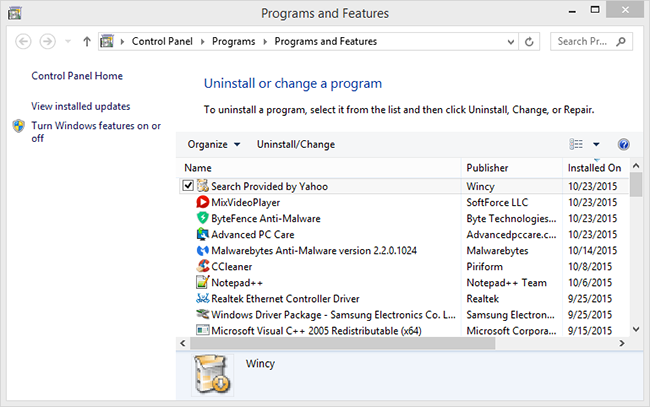Click the ByteFence Anti-Malware shield icon

[203, 218]
